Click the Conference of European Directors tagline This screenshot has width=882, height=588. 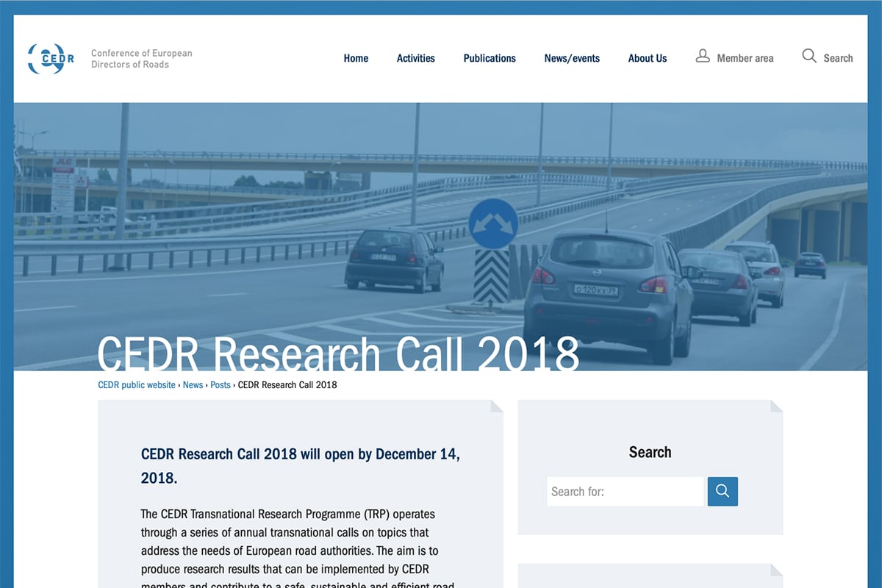coord(141,59)
